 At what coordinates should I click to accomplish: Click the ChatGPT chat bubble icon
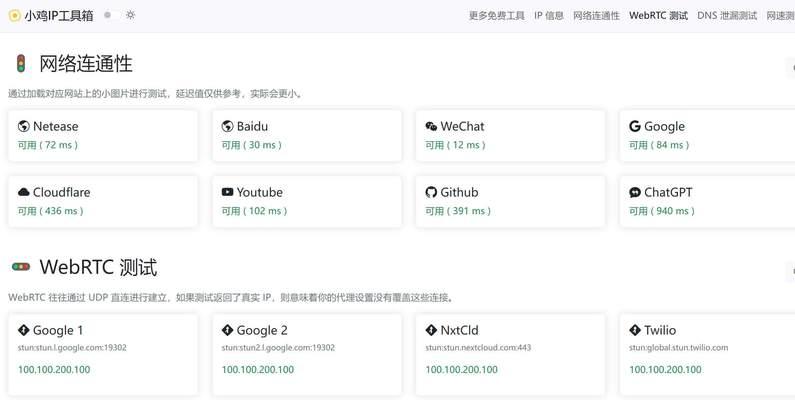[x=635, y=192]
